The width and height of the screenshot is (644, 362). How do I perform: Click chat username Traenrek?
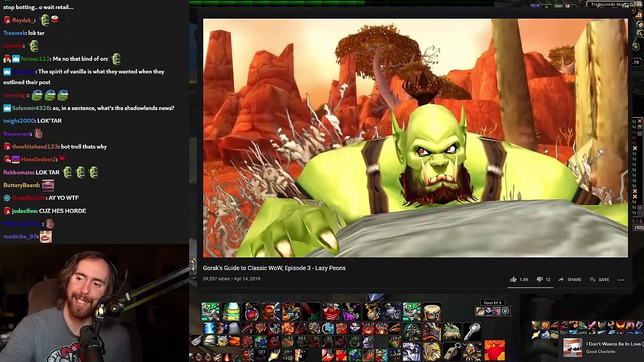pos(15,33)
